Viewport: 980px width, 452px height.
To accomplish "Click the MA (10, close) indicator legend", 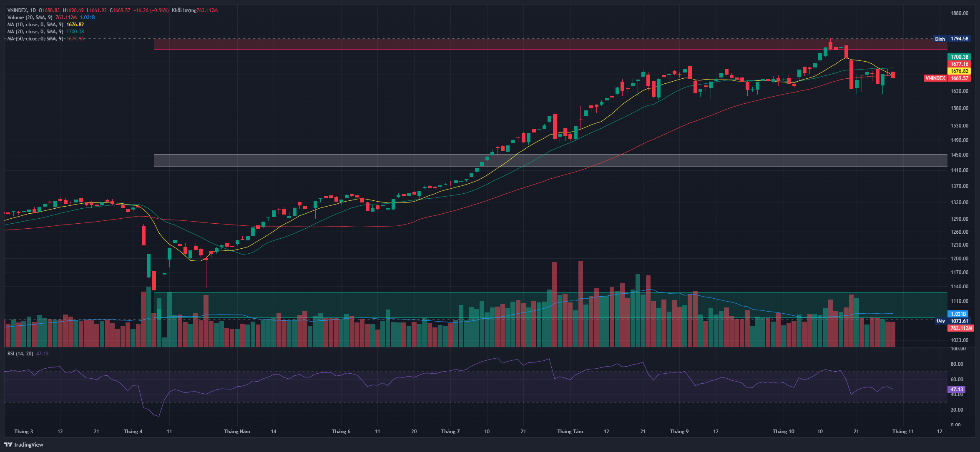I will [35, 25].
